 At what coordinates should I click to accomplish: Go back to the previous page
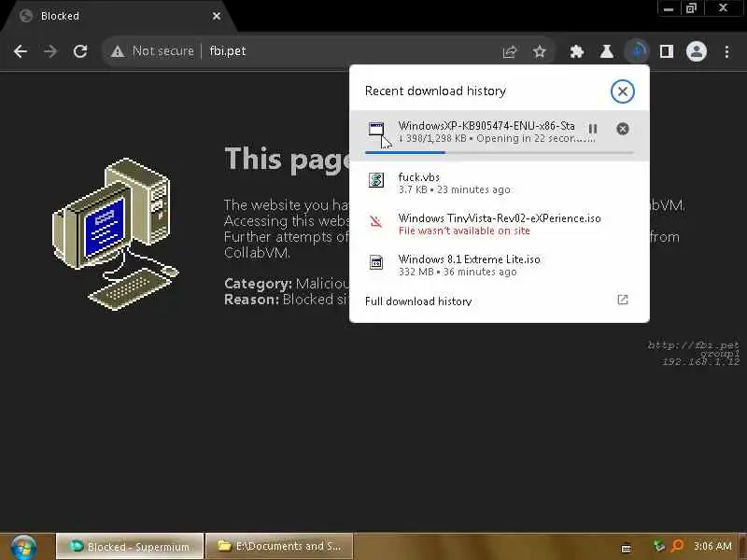(x=21, y=51)
